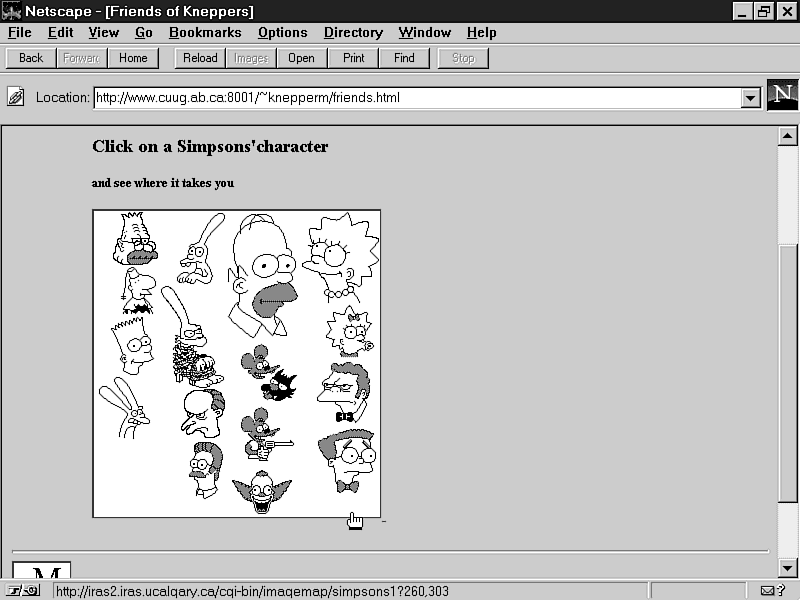
Task: Click the status bar imagemap URL text
Action: pyautogui.click(x=252, y=591)
